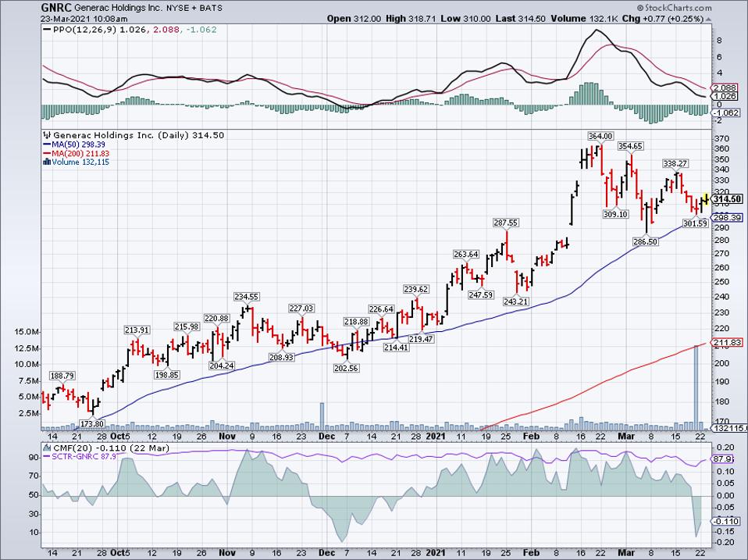Screen dimensions: 748x560
Task: Click the 287.55 January high label
Action: tap(506, 223)
